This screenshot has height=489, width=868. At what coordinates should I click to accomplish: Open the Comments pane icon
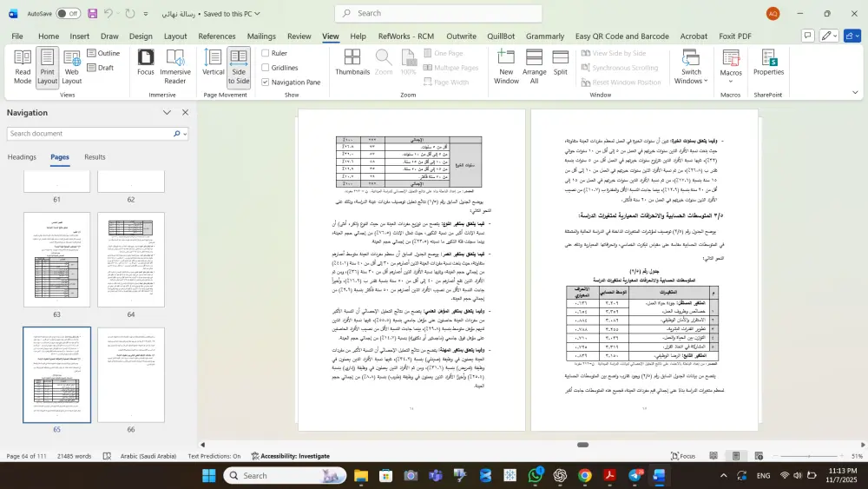click(807, 36)
